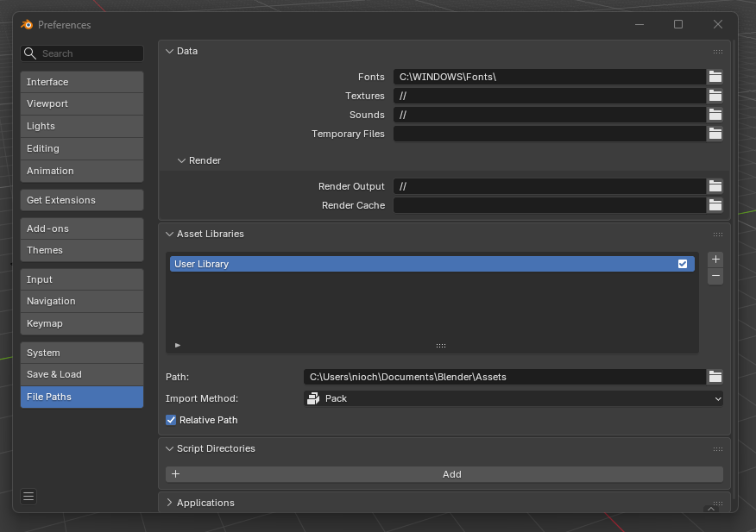Browse folder for Temporary Files
756x532 pixels.
715,134
